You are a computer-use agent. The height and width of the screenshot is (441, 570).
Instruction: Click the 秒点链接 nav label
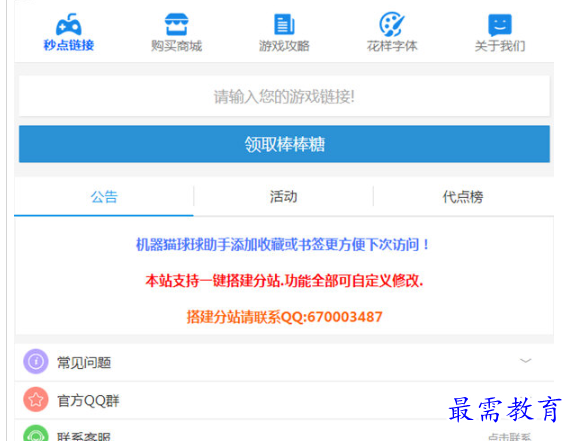(69, 45)
